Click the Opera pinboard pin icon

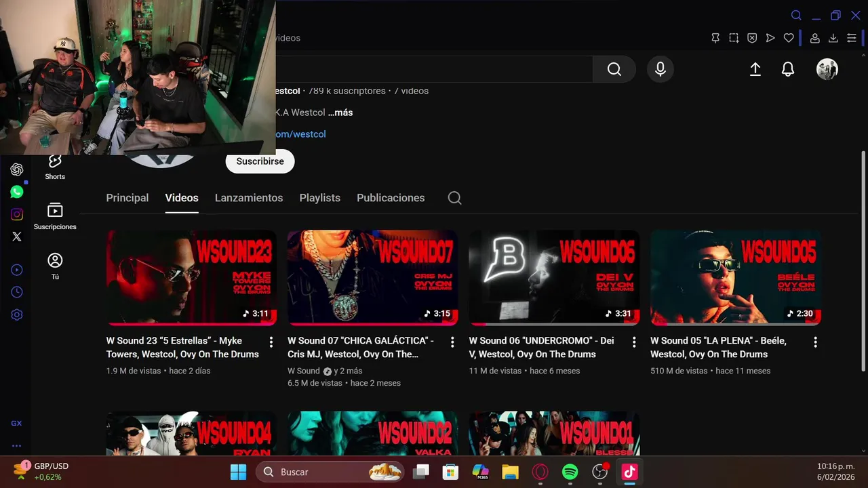click(x=715, y=38)
